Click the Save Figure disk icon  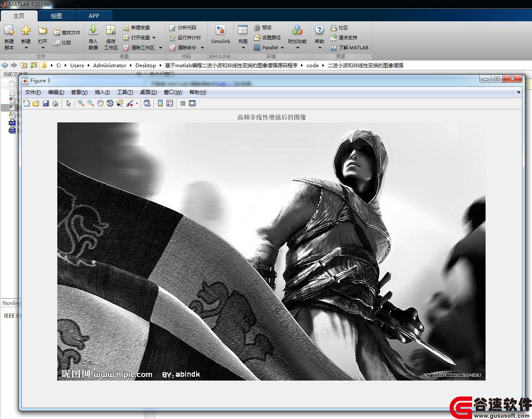pos(46,103)
